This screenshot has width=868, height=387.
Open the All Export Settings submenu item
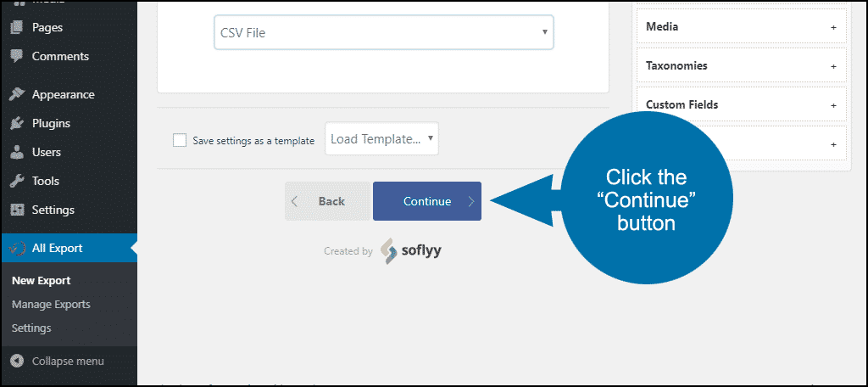(x=31, y=328)
